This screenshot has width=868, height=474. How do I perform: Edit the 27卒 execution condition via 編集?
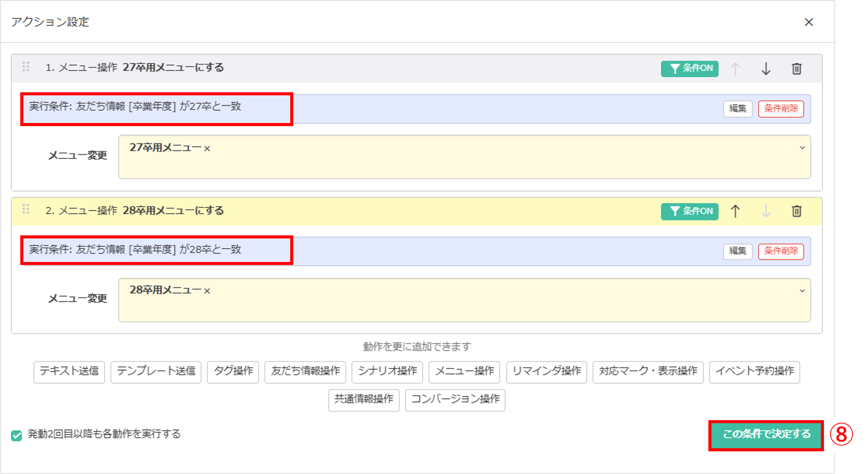point(738,109)
